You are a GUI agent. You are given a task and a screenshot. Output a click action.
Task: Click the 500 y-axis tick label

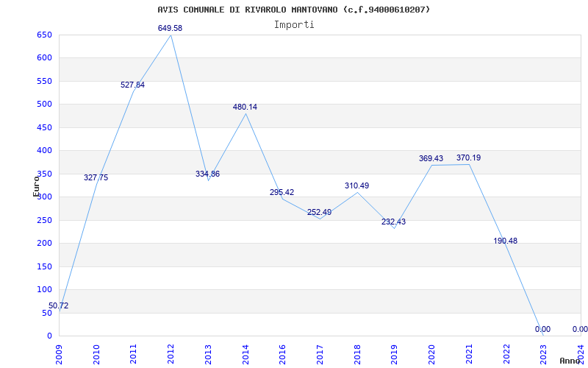(44, 104)
